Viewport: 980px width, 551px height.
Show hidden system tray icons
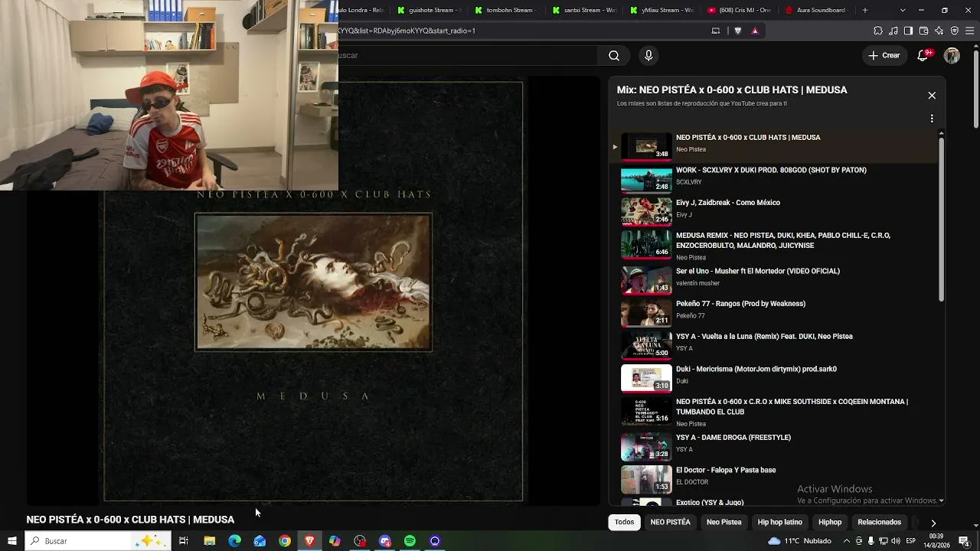847,541
